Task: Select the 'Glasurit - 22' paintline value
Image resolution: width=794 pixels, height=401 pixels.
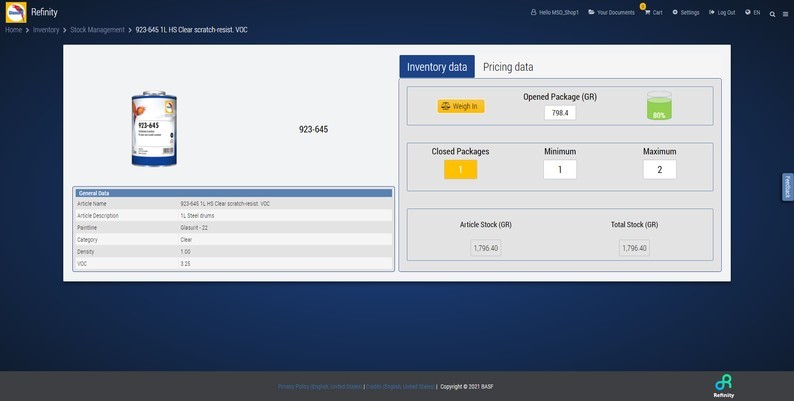Action: click(194, 228)
